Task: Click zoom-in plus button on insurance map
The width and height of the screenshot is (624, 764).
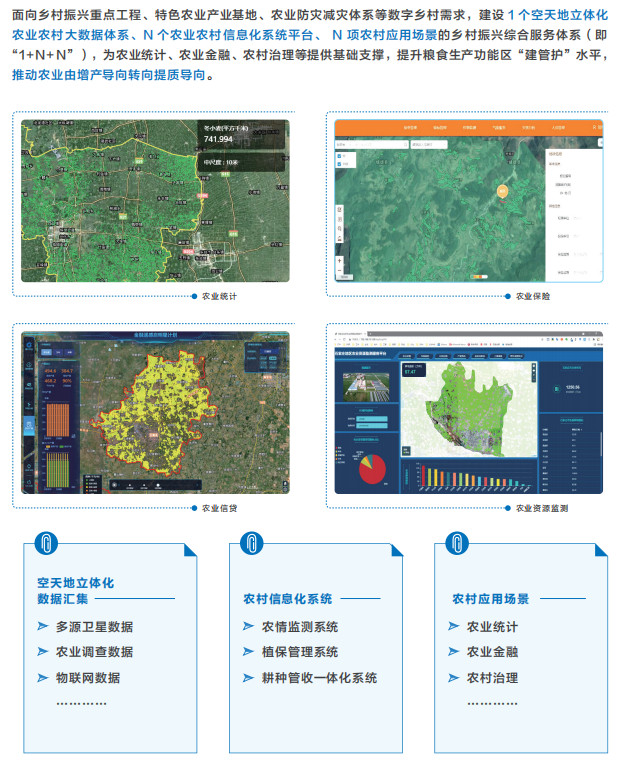Action: coord(340,261)
